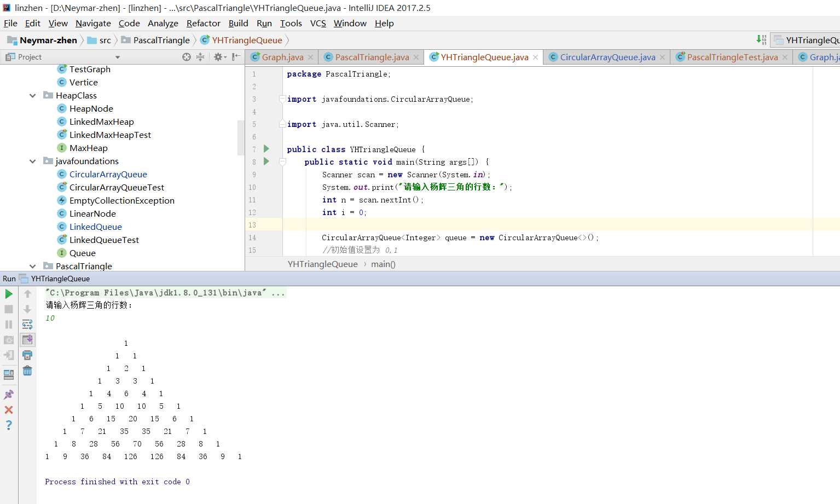
Task: Click the Restore layout icon in Run panel
Action: [x=9, y=375]
